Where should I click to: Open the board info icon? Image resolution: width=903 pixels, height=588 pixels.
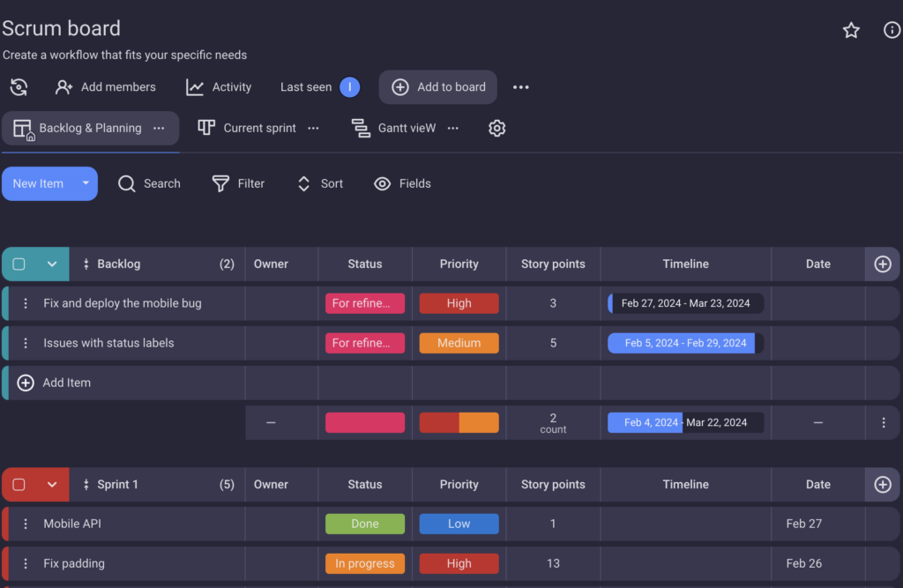[x=892, y=30]
